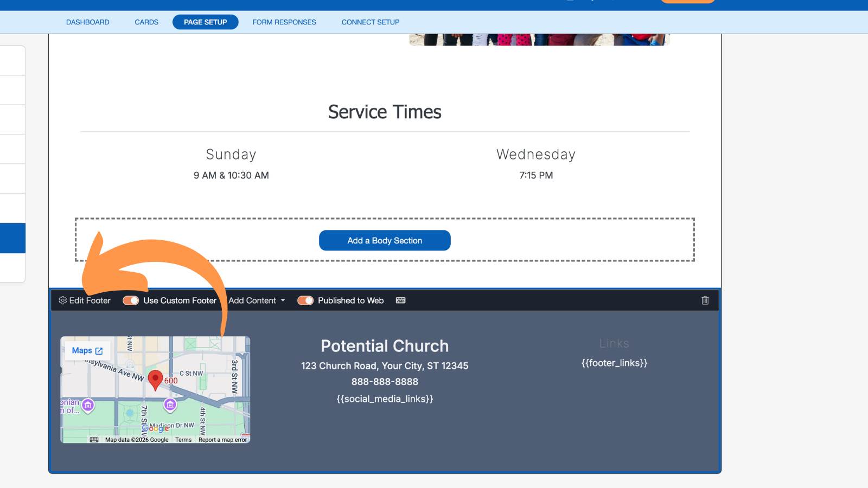
Task: Click the Add a Body Section button
Action: (x=385, y=241)
